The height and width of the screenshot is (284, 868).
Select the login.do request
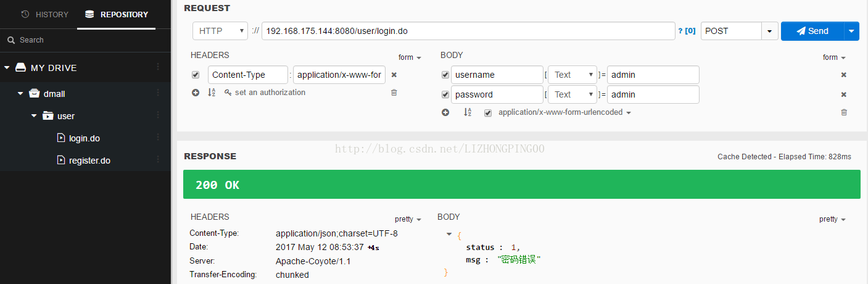(85, 138)
